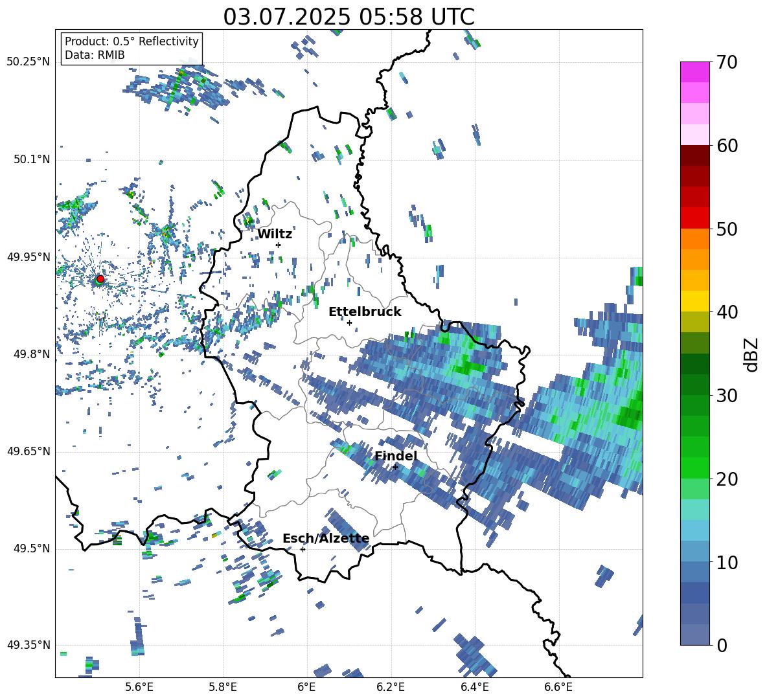The image size is (767, 700).
Task: Click the 6.4°E longitude label
Action: pos(474,687)
